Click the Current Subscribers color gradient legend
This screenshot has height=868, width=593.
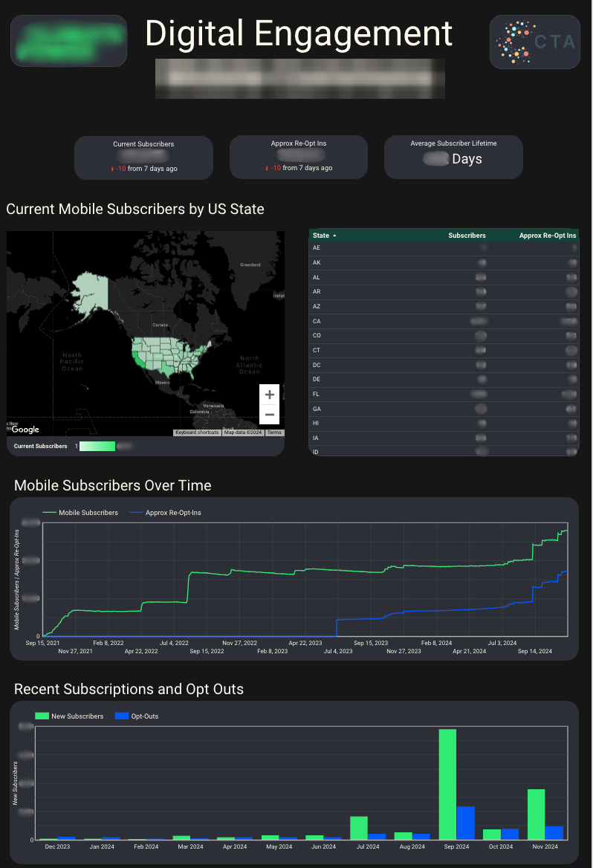[x=97, y=446]
